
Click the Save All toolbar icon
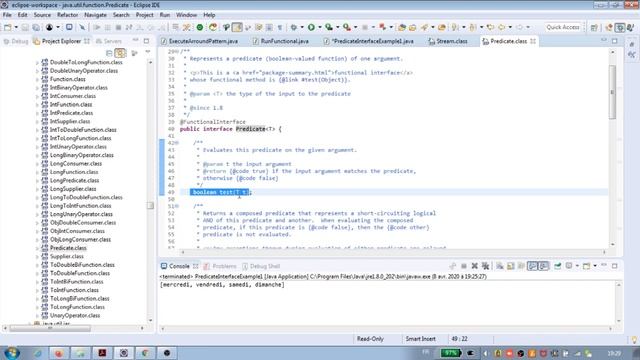(x=36, y=27)
